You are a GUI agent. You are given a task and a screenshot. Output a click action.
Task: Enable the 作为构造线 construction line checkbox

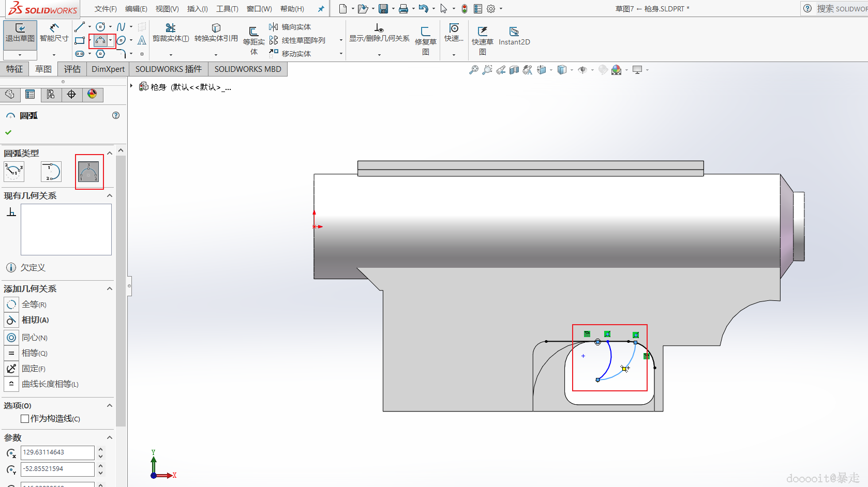pyautogui.click(x=25, y=419)
